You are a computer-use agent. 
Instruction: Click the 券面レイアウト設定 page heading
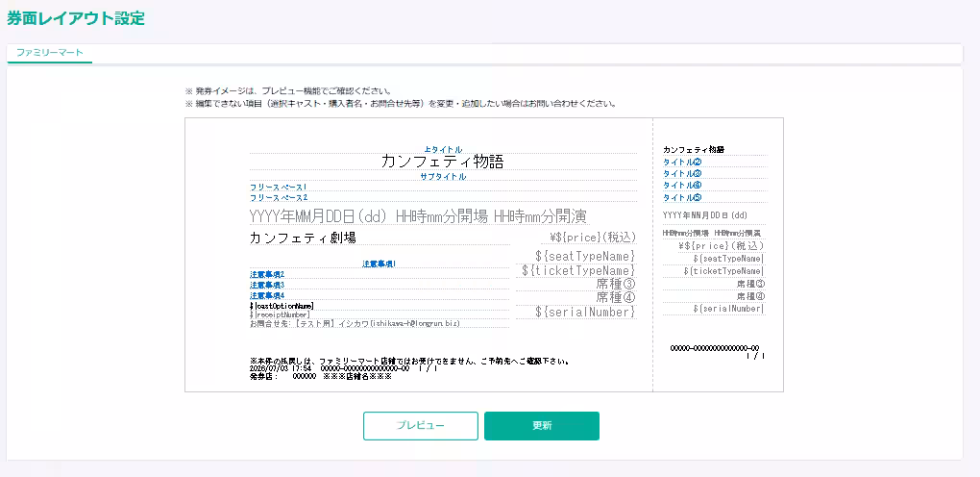point(76,19)
